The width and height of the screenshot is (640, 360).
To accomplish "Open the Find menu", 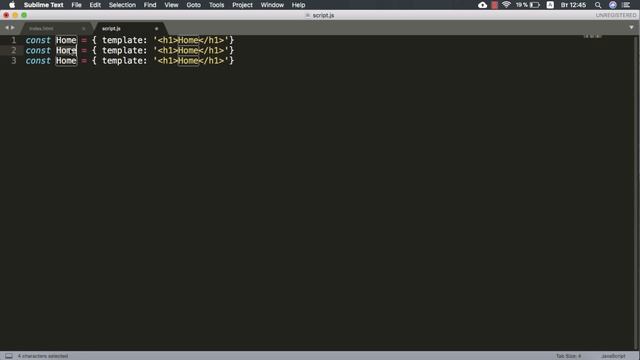I will click(x=150, y=5).
